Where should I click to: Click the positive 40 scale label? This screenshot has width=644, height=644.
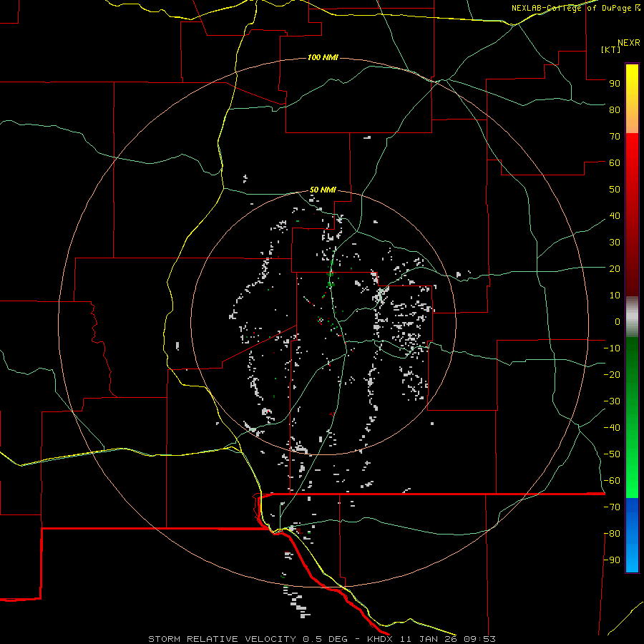coord(615,215)
